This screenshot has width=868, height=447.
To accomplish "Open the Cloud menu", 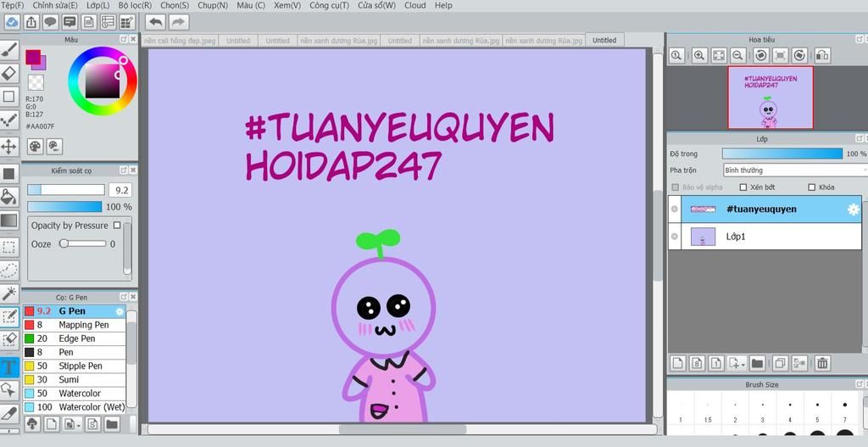I will click(415, 6).
